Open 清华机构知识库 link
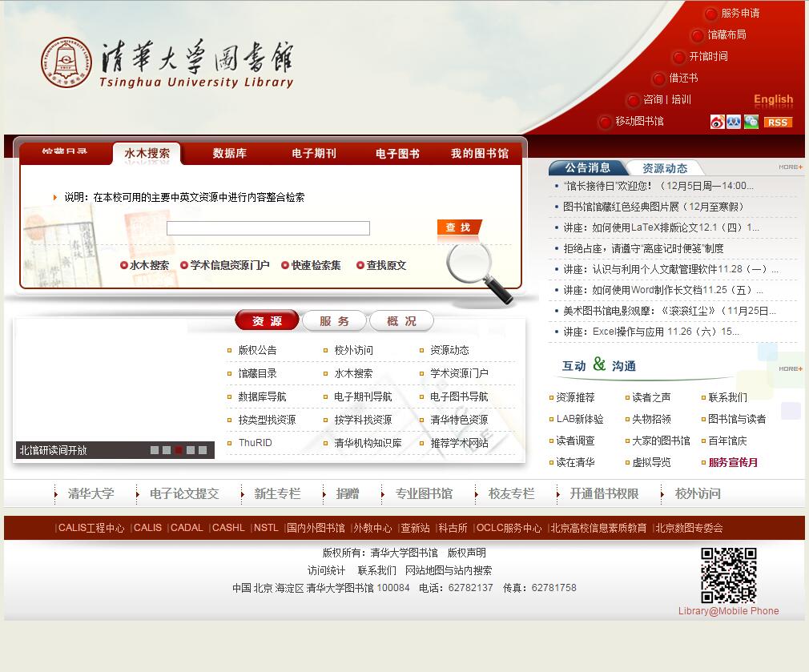 368,443
